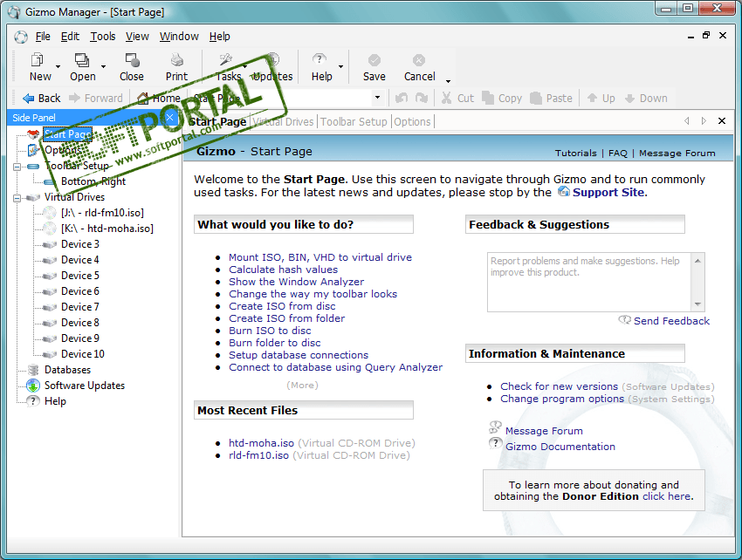
Task: Click the Send Feedback link
Action: point(671,321)
